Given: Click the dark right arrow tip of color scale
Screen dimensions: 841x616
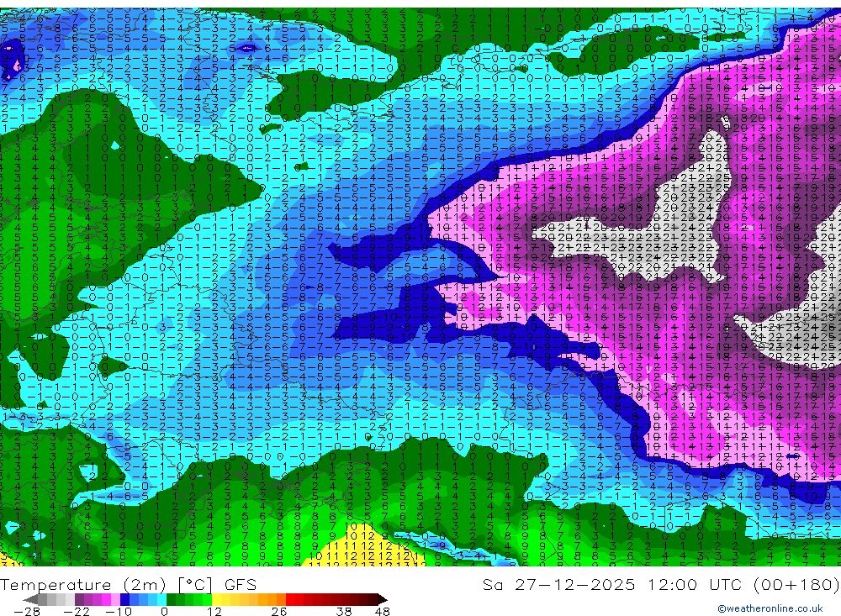Looking at the screenshot, I should tap(383, 600).
